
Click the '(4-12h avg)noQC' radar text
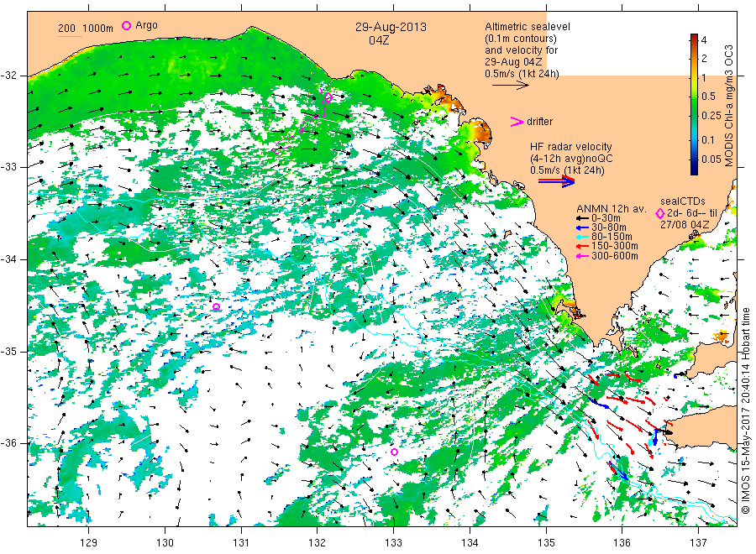(x=572, y=159)
